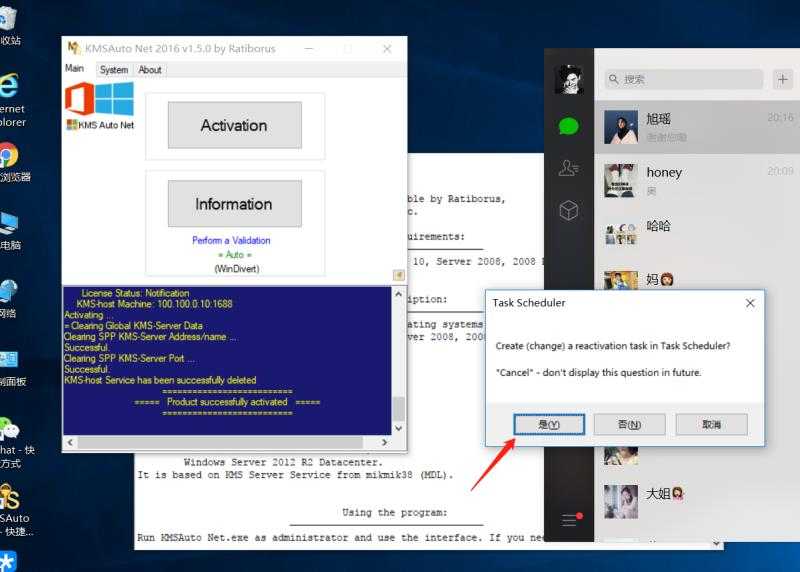Viewport: 800px width, 572px height.
Task: Click the log's vertical scrollbar down arrow
Action: click(x=398, y=428)
